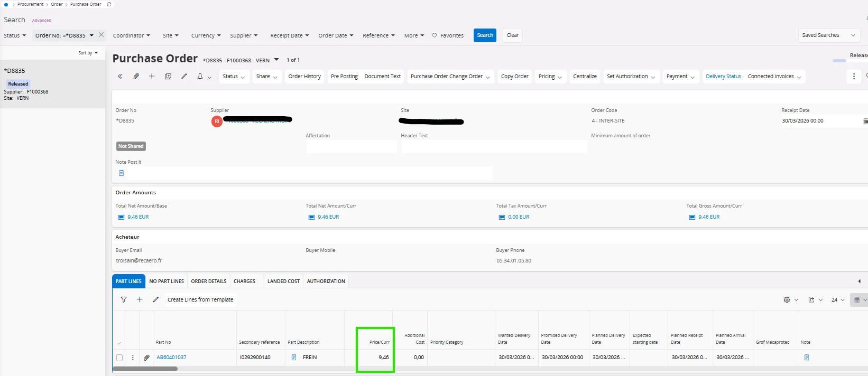
Task: Open the Saved Searches dropdown
Action: point(828,35)
